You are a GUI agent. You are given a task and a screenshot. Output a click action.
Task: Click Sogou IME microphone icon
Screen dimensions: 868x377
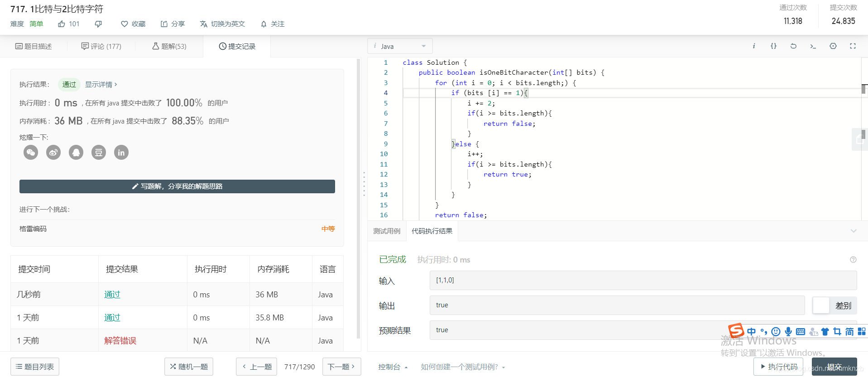788,331
